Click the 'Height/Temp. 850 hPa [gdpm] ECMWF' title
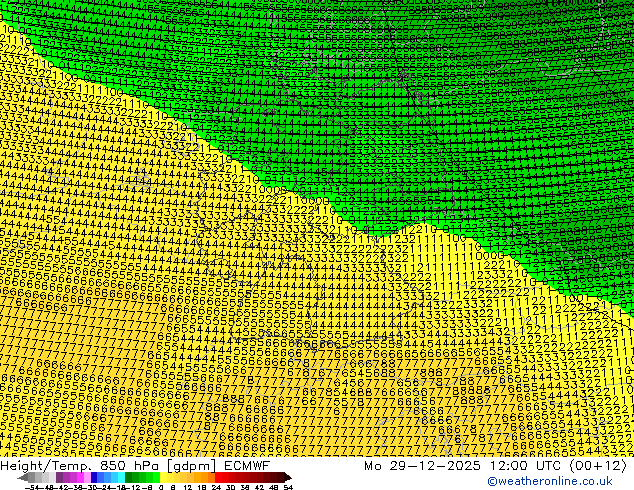634x490 pixels. 135,465
